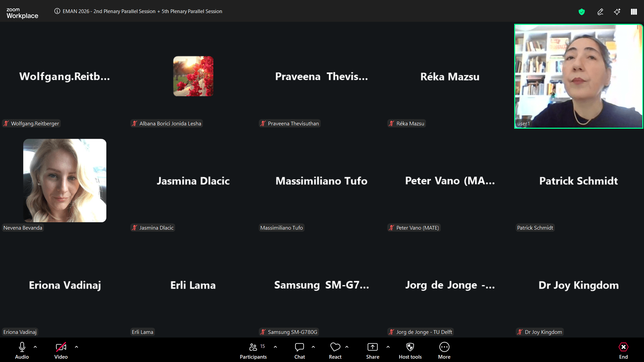Start video with the Video toggle
644x362 pixels.
point(61,350)
